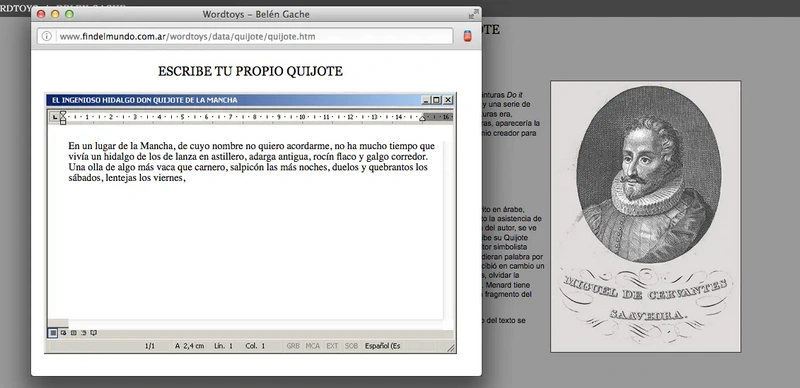Click the 'ESCRIBE TU PROPIO QUIJOTE' heading

click(250, 71)
